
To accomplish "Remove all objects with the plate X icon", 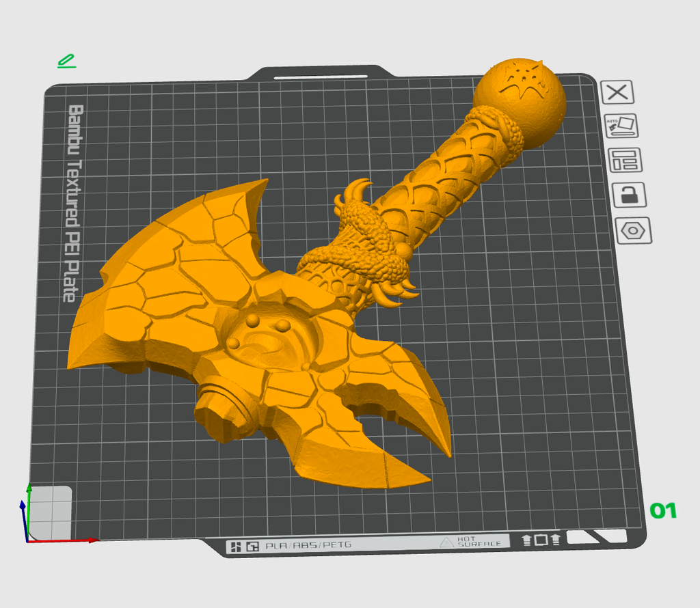I will (617, 92).
